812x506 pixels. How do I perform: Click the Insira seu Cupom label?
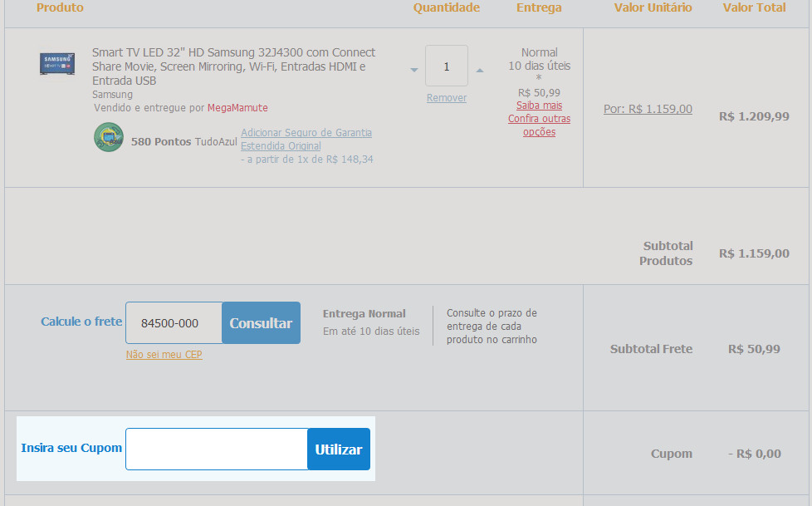71,448
